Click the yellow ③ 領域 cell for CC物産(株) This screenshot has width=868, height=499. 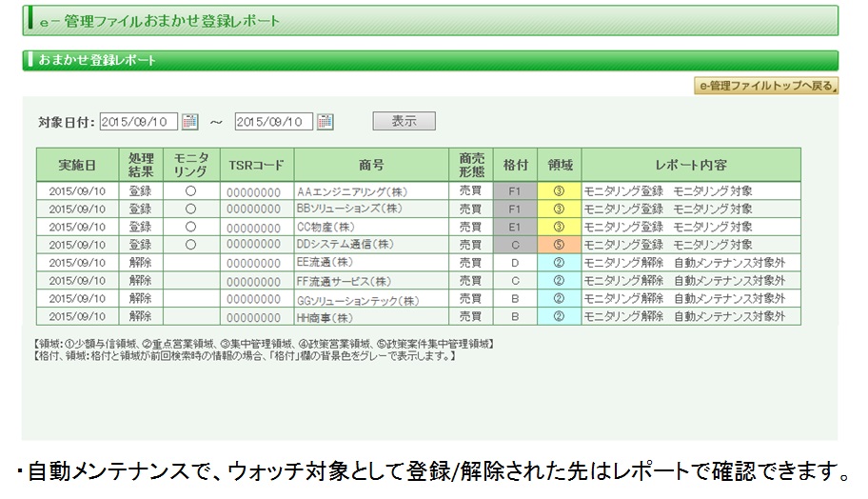559,227
